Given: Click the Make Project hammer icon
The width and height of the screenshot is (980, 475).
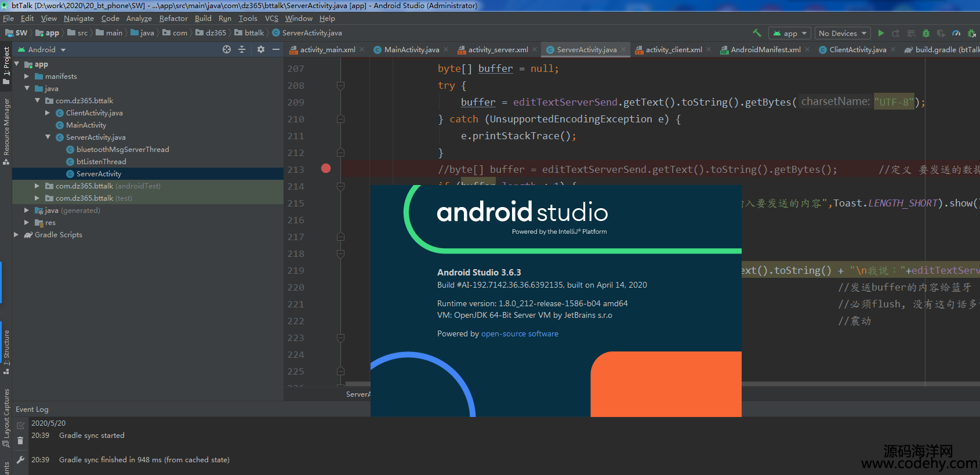Looking at the screenshot, I should click(x=757, y=33).
